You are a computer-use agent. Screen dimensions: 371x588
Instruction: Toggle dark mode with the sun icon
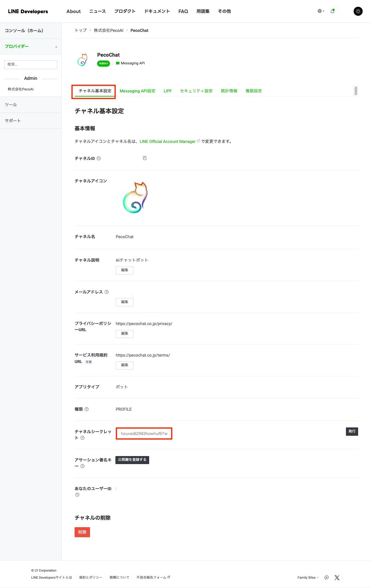pos(358,11)
